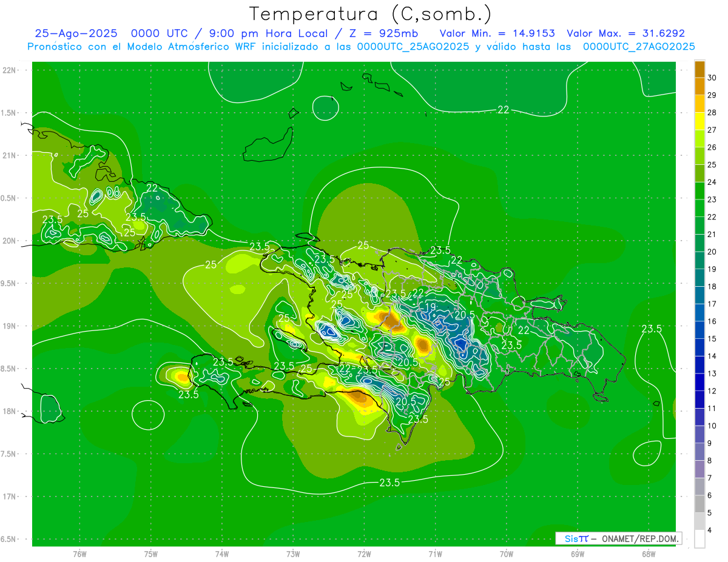This screenshot has height=562, width=728.
Task: Click legend swatch between 19 and 20
Action: click(x=699, y=261)
